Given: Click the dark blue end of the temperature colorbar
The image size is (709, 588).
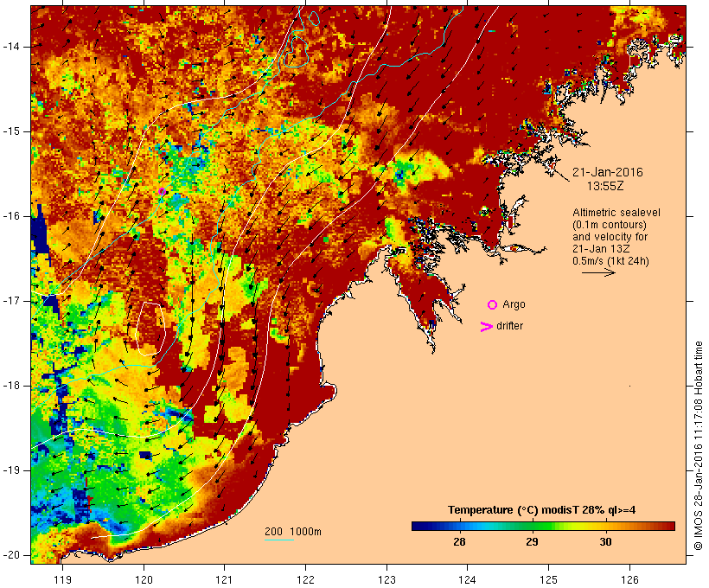Looking at the screenshot, I should (418, 526).
